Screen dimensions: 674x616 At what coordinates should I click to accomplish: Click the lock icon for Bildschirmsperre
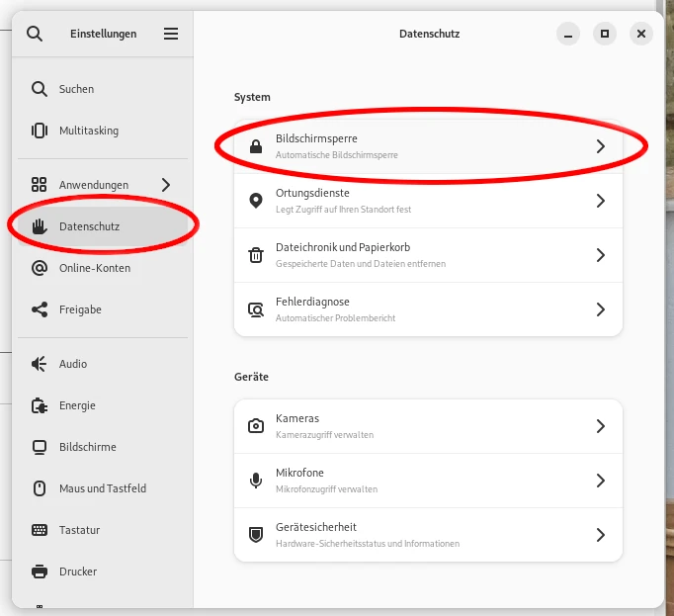click(256, 146)
